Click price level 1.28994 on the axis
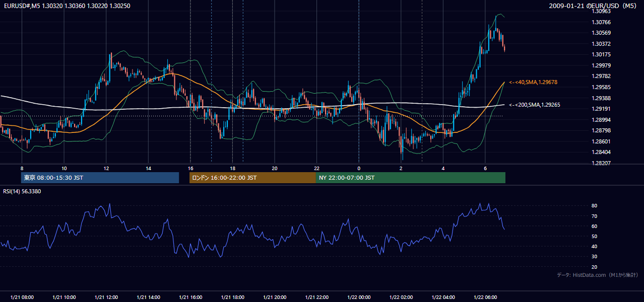The width and height of the screenshot is (644, 302). tap(601, 120)
